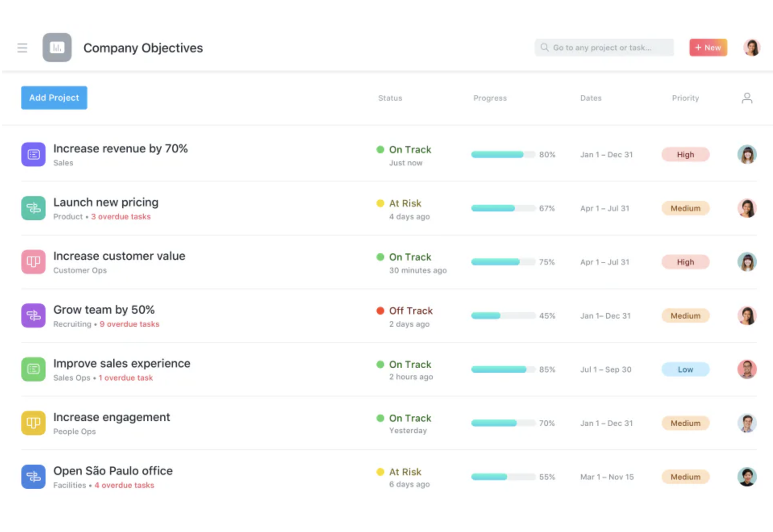773x532 pixels.
Task: Select the Increase engagement board icon
Action: click(33, 423)
